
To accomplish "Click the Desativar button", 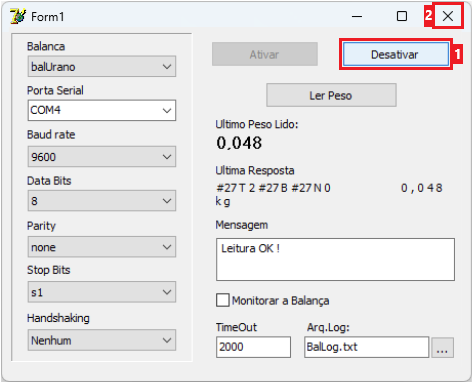I will [x=396, y=54].
